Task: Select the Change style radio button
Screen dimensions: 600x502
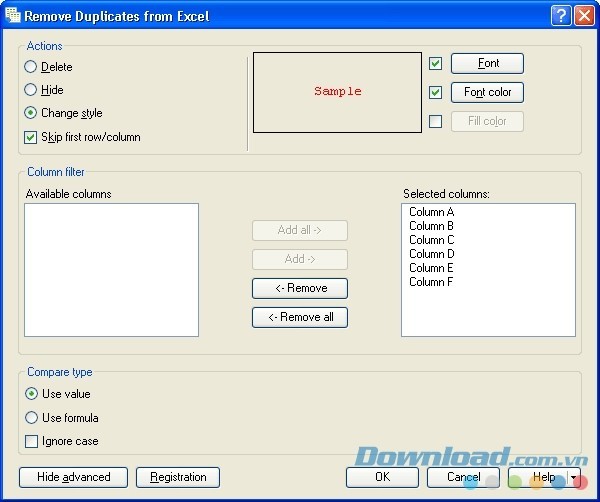Action: pyautogui.click(x=31, y=113)
